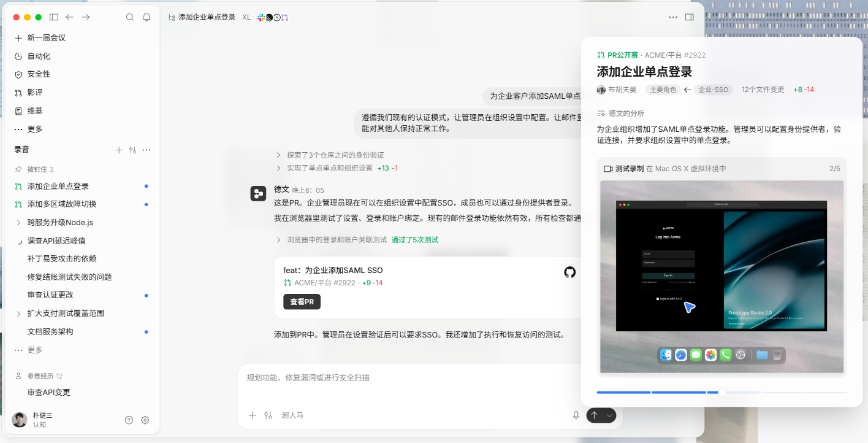
Task: Click 12个文件变更 in PR panel
Action: [x=763, y=90]
